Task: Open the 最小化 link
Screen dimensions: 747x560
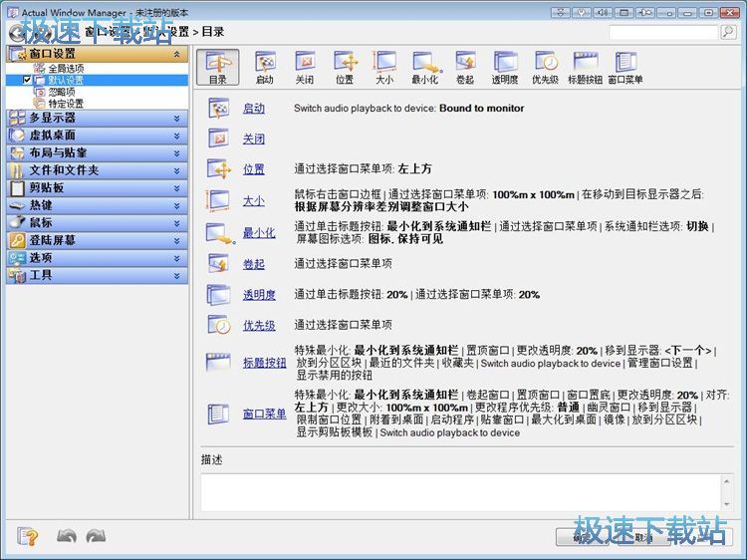Action: (x=259, y=232)
